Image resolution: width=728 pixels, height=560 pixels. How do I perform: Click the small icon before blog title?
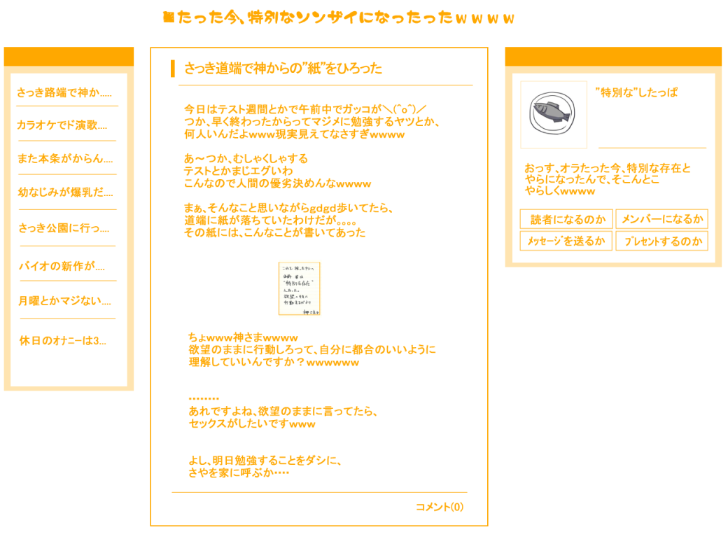tap(169, 17)
